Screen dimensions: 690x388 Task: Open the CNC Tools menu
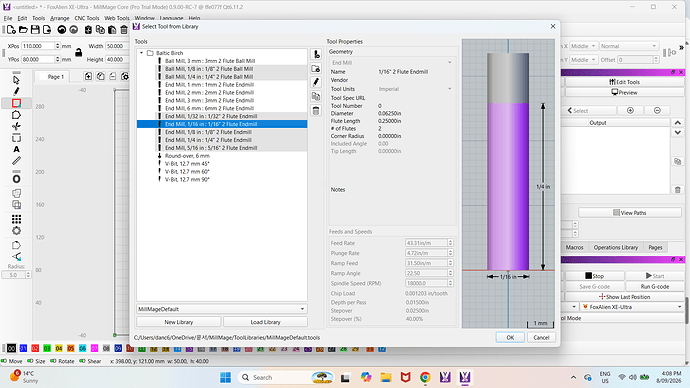click(87, 18)
